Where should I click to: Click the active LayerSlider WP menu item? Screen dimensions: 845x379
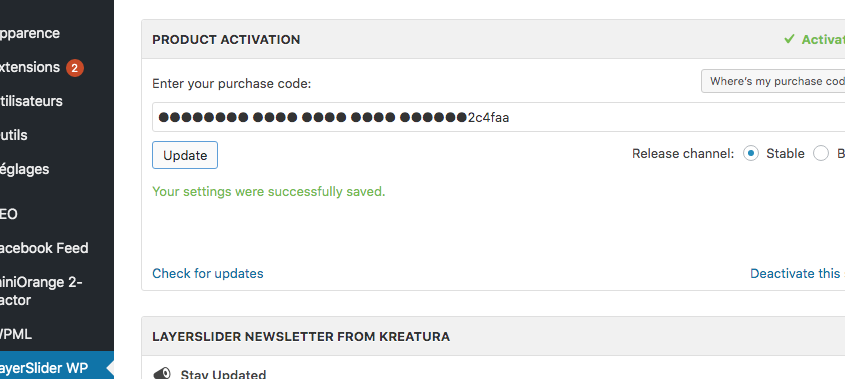click(57, 368)
